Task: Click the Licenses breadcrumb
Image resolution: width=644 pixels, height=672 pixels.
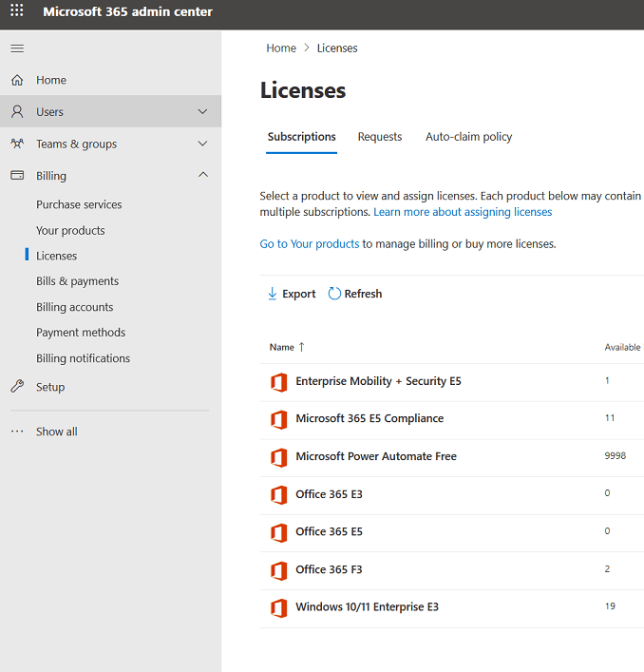Action: tap(337, 48)
